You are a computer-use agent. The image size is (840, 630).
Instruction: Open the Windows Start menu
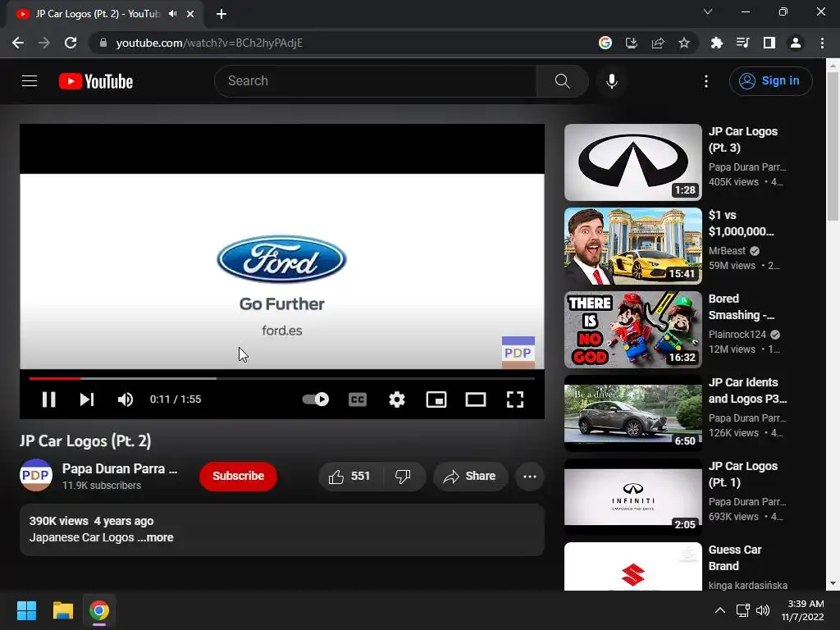(x=26, y=610)
